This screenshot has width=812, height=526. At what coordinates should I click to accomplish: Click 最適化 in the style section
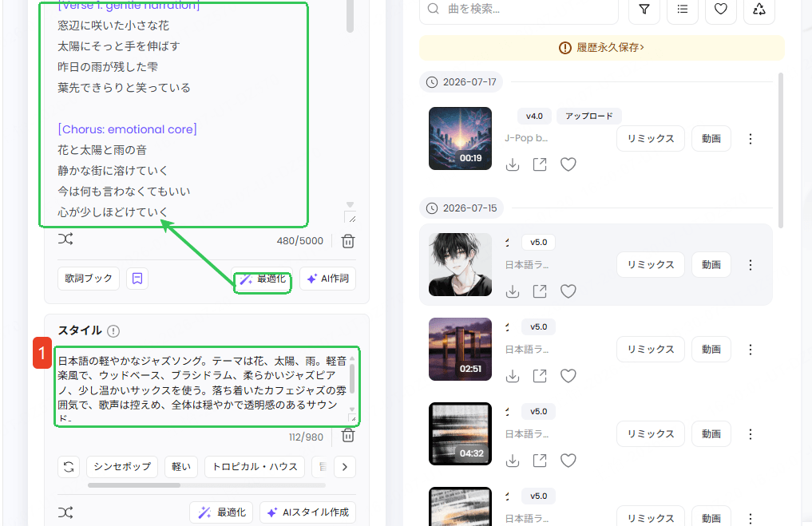(x=222, y=512)
